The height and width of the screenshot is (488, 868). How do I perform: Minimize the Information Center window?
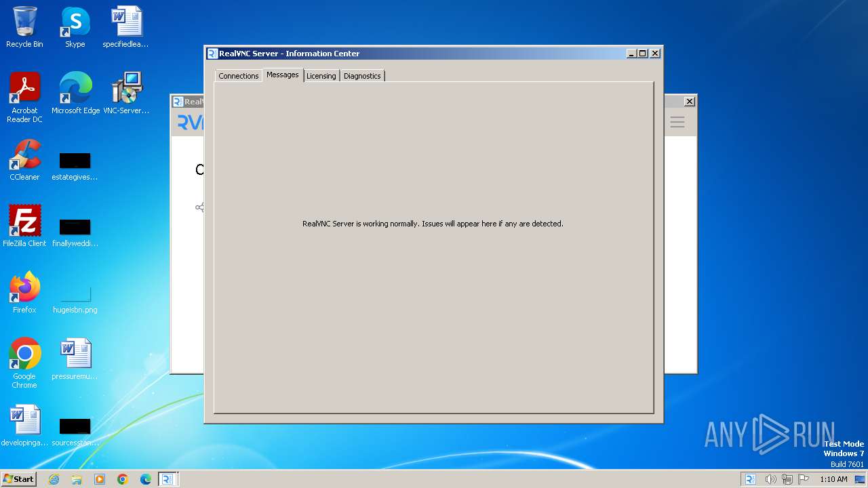(x=631, y=54)
